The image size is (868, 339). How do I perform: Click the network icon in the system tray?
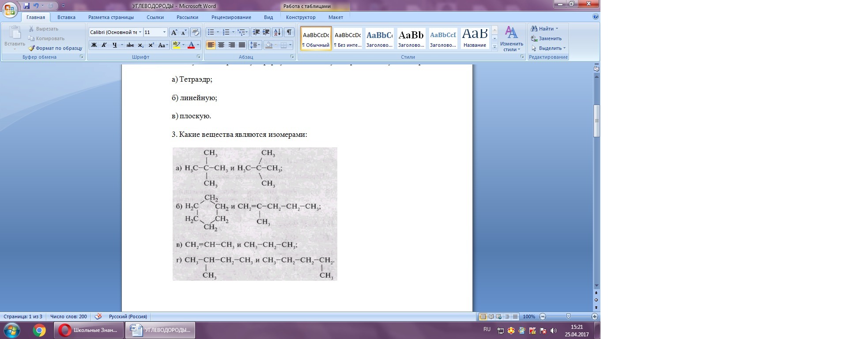pos(501,331)
